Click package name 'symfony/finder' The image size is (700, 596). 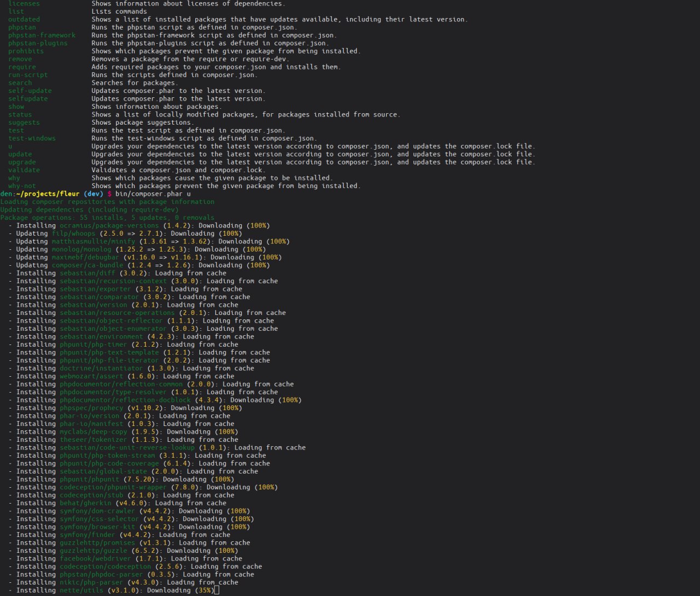click(x=87, y=535)
